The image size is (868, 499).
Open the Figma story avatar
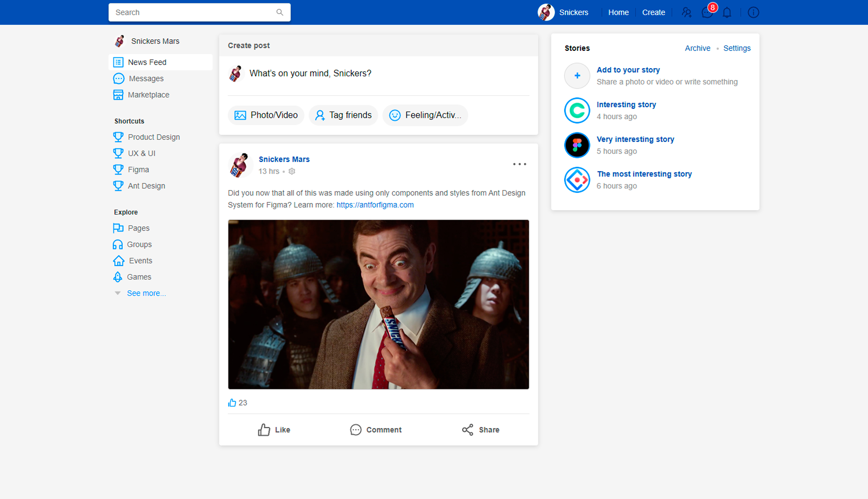coord(577,145)
